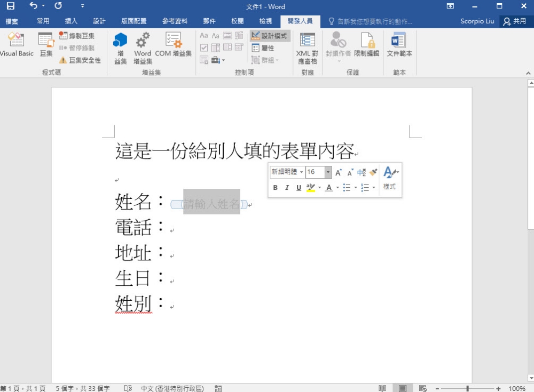Switch to the 校閱 review tab
The image size is (534, 392).
tap(238, 21)
